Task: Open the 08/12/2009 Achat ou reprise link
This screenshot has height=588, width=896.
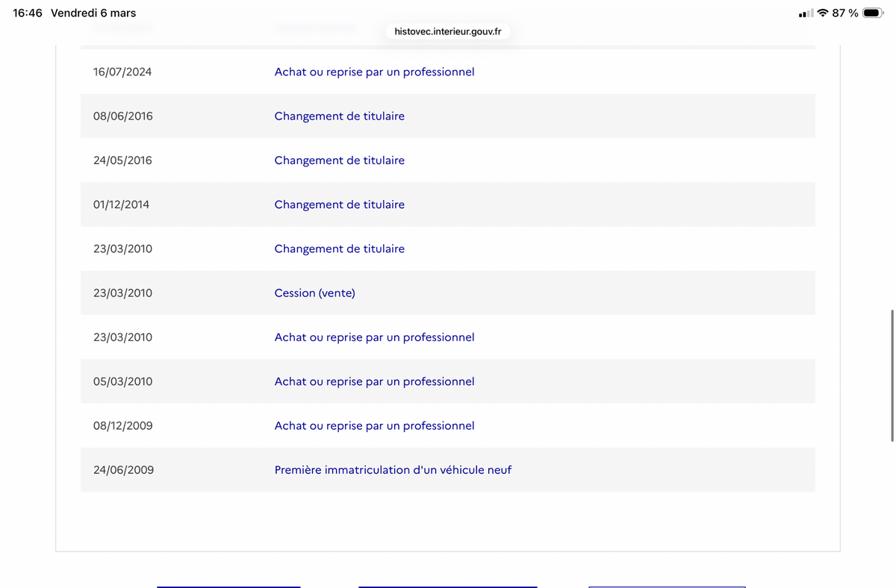Action: click(374, 425)
